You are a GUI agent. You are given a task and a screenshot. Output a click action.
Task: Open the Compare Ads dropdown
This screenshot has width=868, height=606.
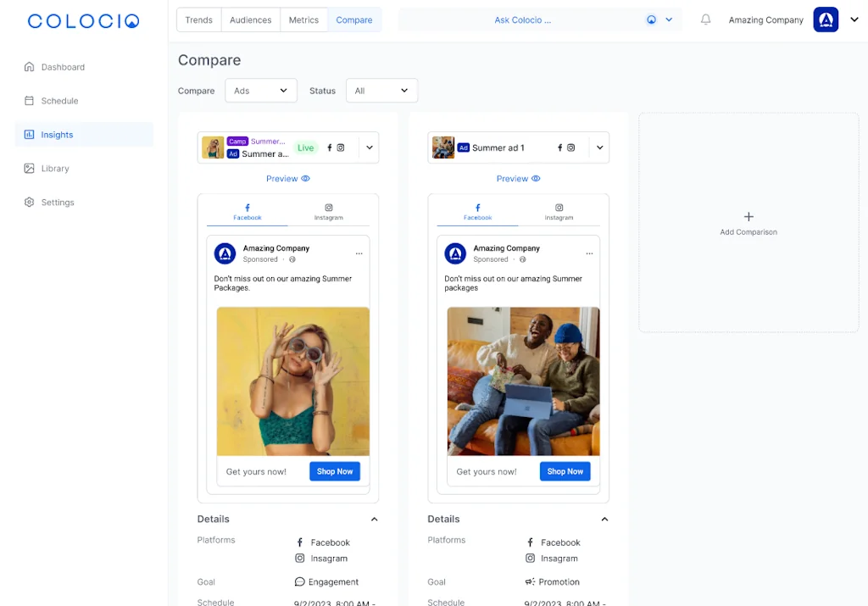pos(261,91)
